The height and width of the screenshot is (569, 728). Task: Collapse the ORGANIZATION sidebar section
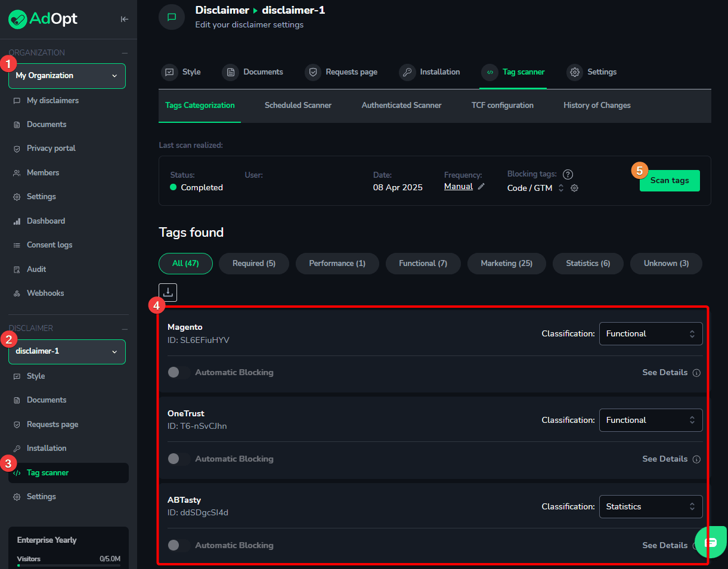pyautogui.click(x=125, y=52)
